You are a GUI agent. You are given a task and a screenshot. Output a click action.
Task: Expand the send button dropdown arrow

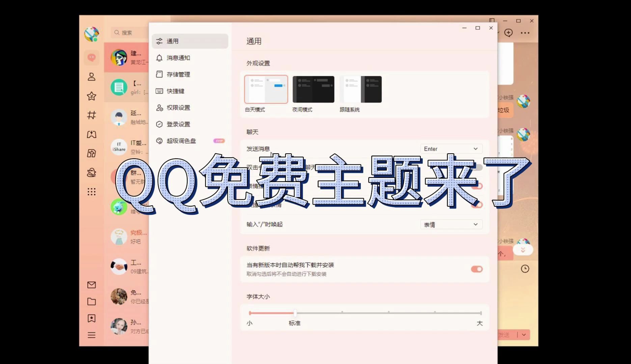pyautogui.click(x=524, y=335)
